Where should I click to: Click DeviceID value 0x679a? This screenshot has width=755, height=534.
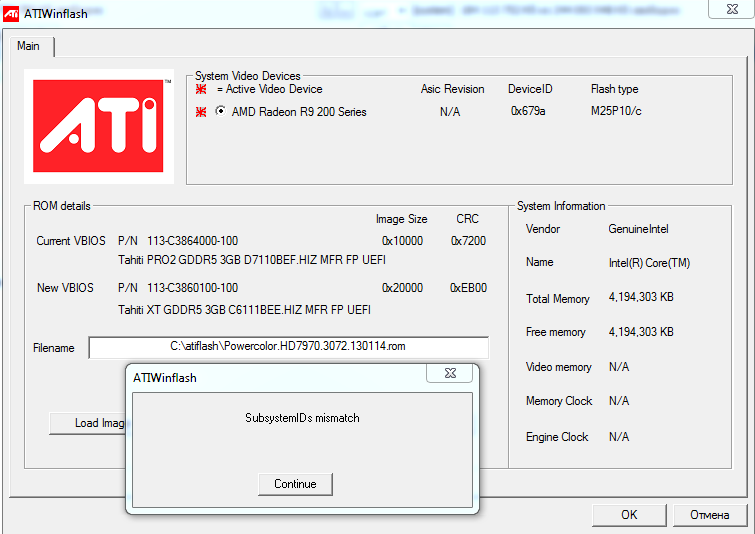click(528, 111)
